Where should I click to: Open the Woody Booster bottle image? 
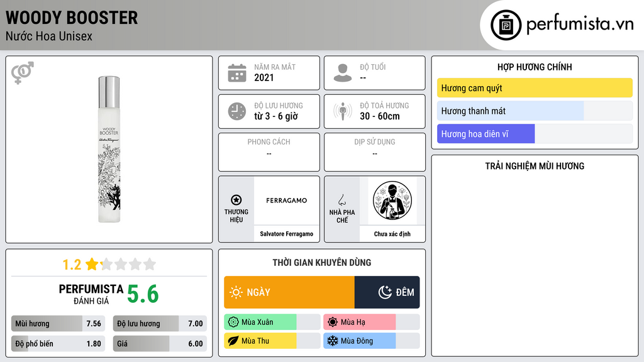(x=109, y=150)
